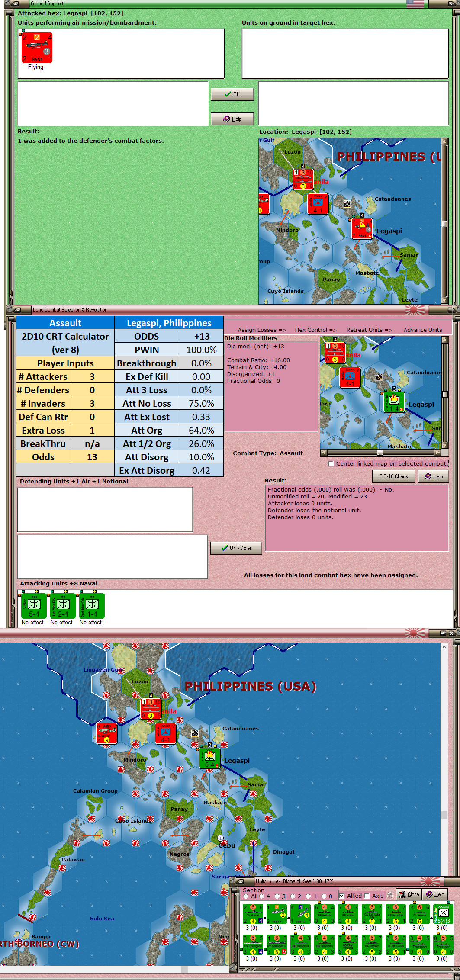This screenshot has width=460, height=980.
Task: Select the BB Nevada battleship counter
Action: coord(325,914)
